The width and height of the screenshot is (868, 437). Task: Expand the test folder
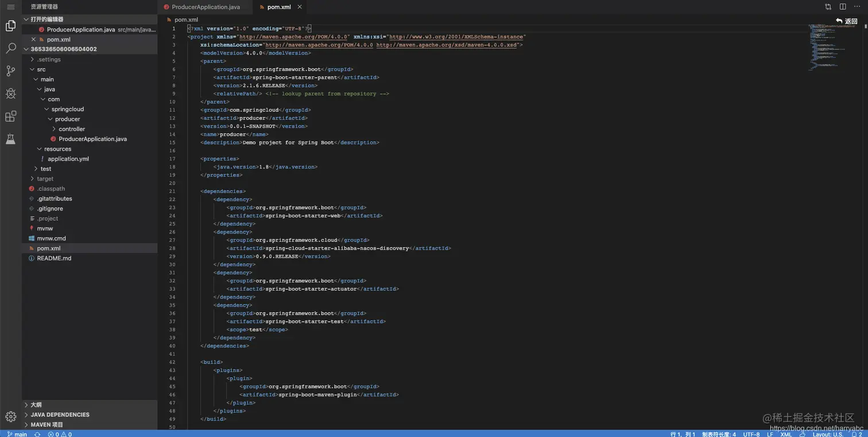click(90, 169)
